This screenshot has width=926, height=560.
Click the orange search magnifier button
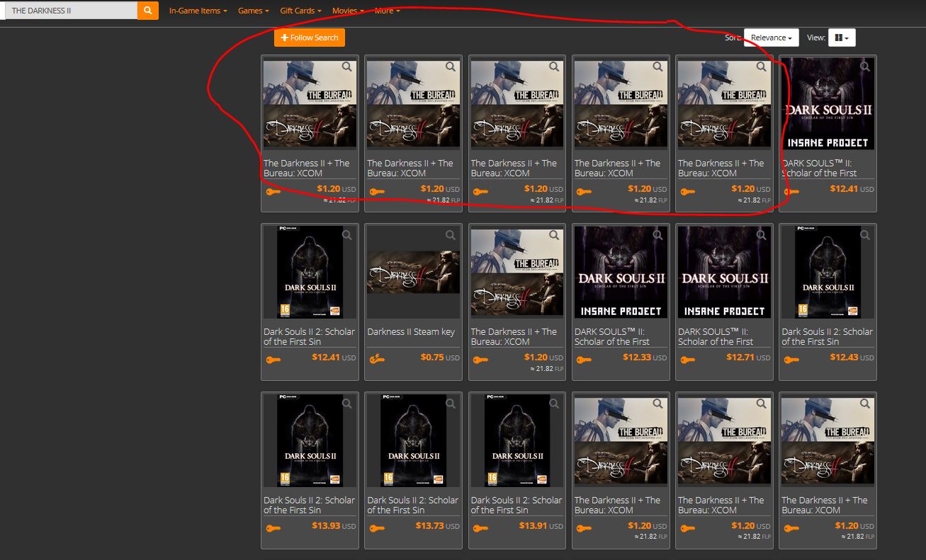147,11
